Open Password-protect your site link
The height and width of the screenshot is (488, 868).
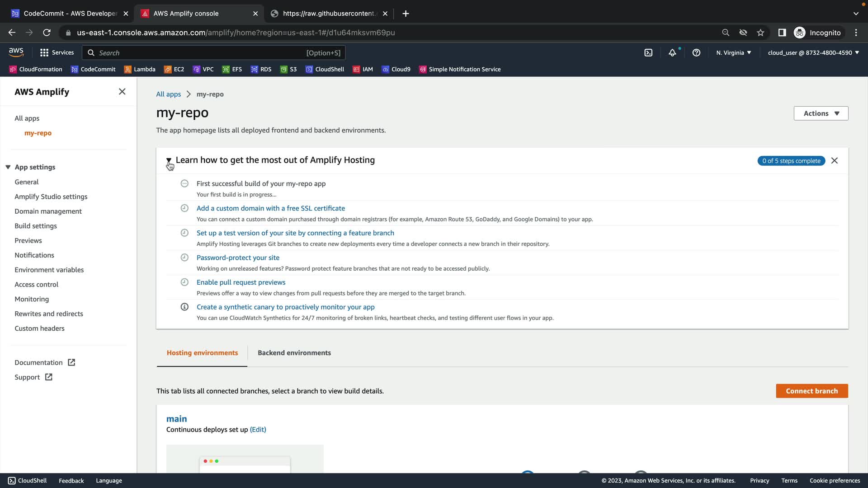pyautogui.click(x=238, y=258)
